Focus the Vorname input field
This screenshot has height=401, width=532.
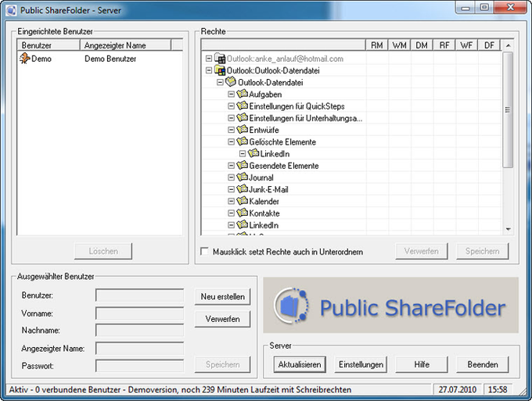(x=140, y=313)
